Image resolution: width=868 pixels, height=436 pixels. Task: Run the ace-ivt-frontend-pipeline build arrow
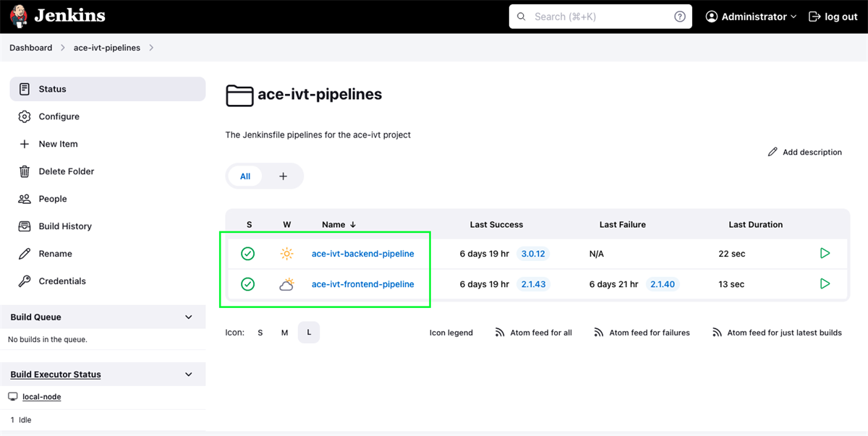(x=825, y=284)
